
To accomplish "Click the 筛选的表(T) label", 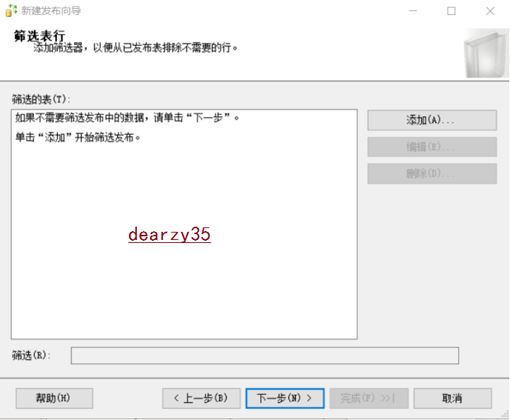I will point(39,99).
